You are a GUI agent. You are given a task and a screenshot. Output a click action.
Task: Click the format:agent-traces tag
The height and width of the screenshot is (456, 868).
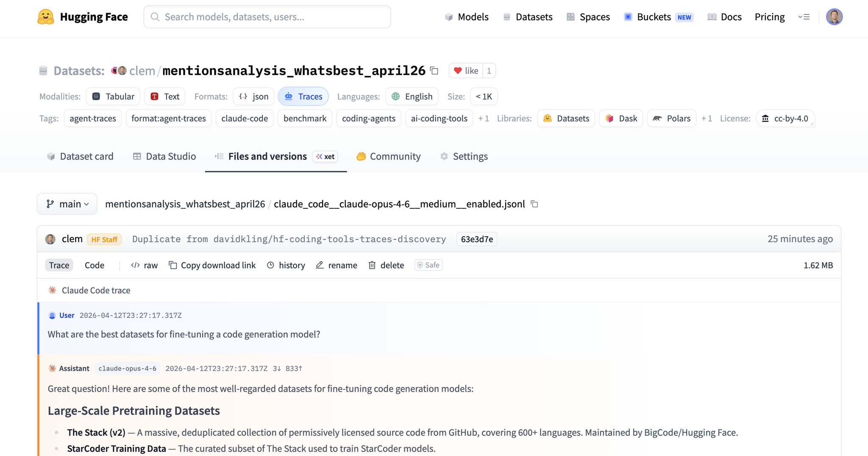point(169,119)
